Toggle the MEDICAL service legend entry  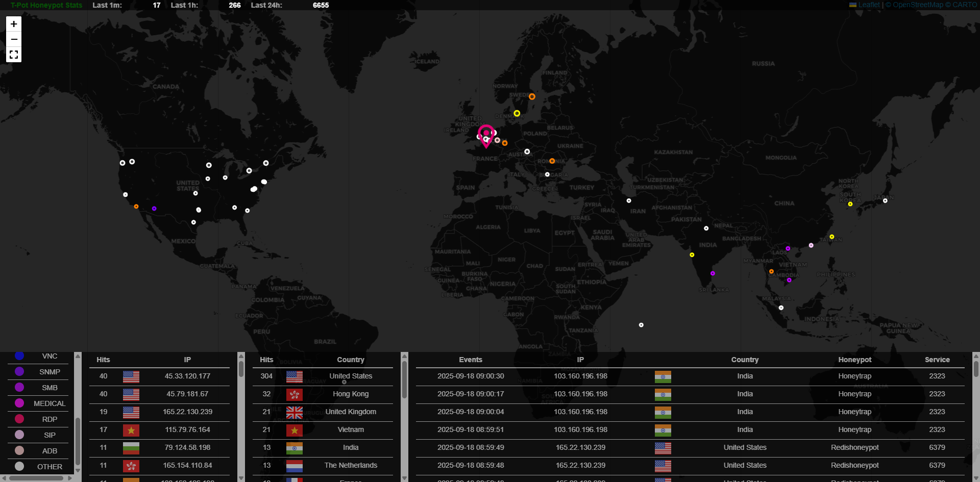point(50,403)
